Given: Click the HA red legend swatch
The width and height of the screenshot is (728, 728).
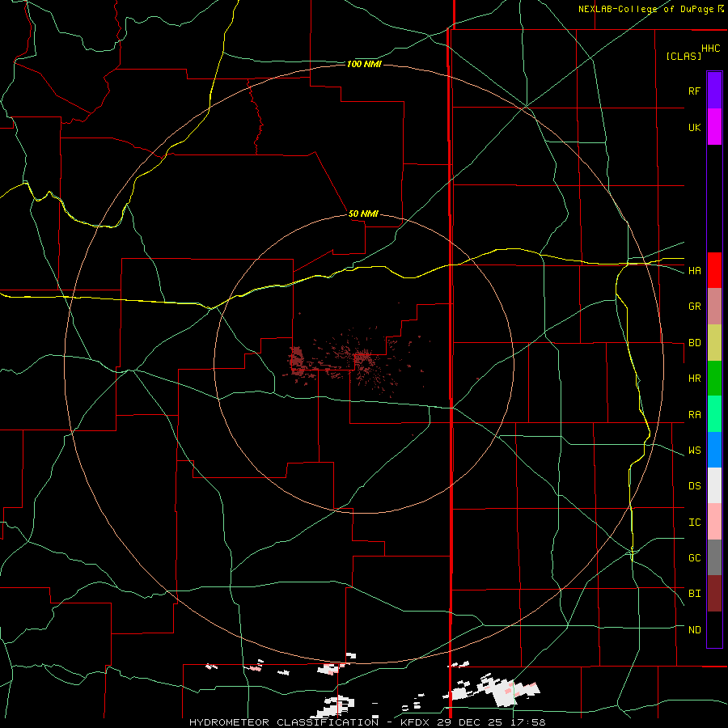Looking at the screenshot, I should pos(714,270).
